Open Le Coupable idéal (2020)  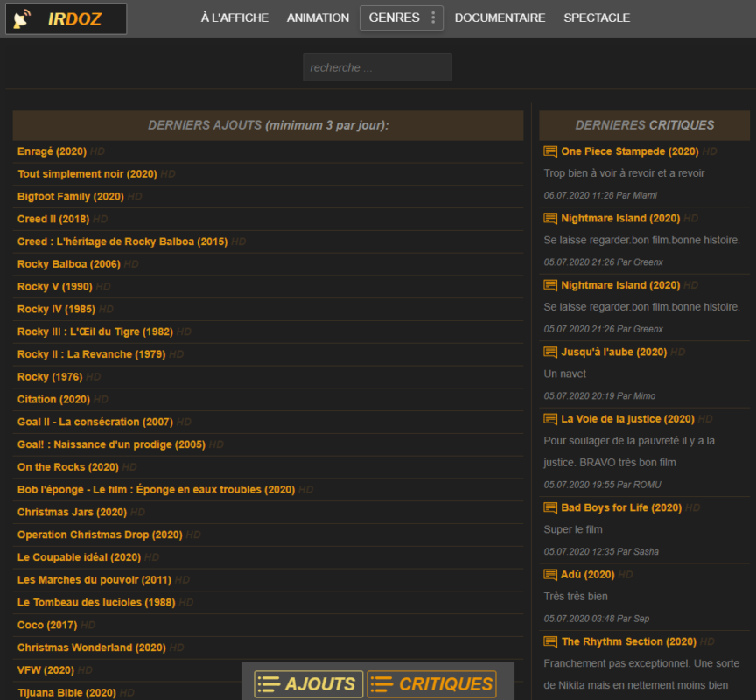tap(79, 557)
